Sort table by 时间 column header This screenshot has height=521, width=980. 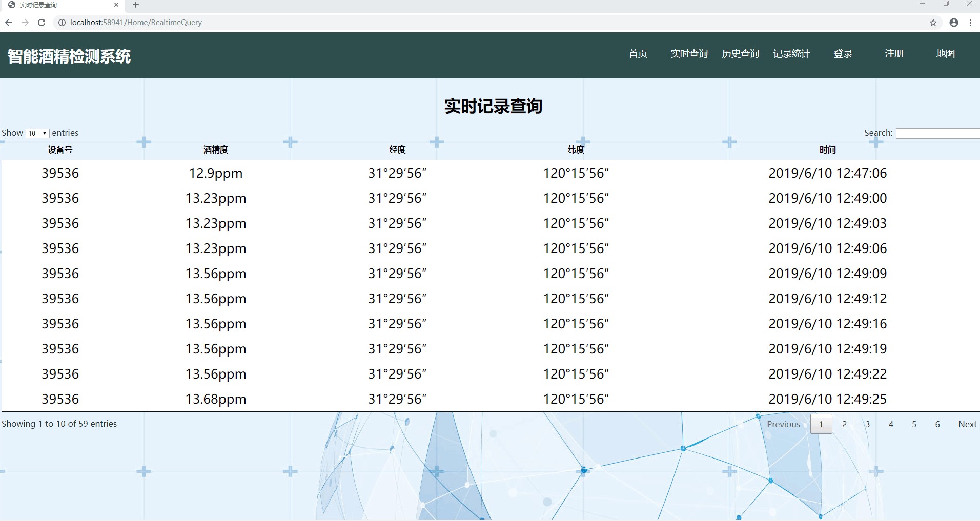click(827, 150)
